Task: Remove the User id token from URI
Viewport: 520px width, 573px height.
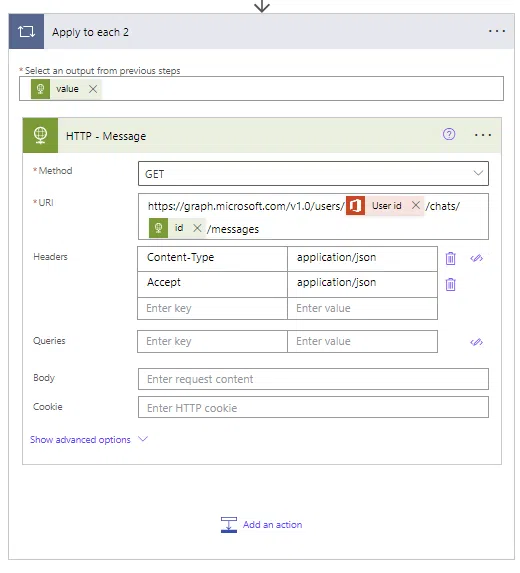Action: 415,205
